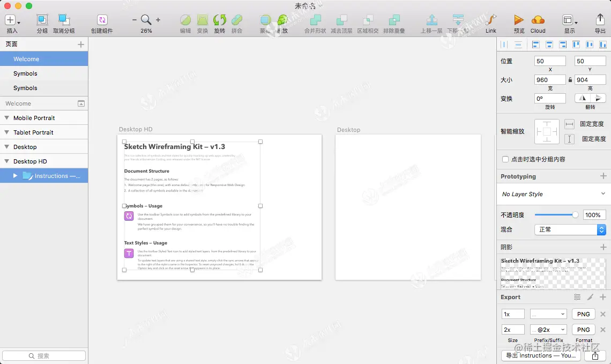Remove the 1x export size row
Image resolution: width=611 pixels, height=364 pixels.
(x=603, y=314)
